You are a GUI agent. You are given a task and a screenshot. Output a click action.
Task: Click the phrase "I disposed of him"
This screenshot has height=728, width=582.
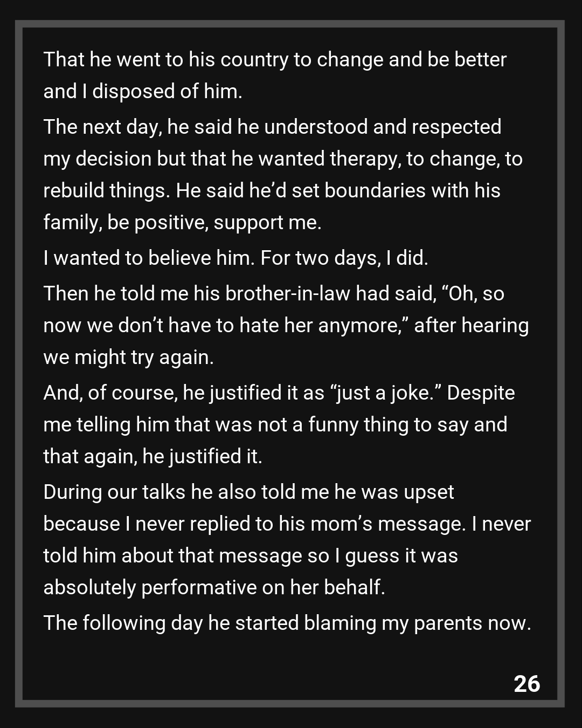tap(161, 91)
